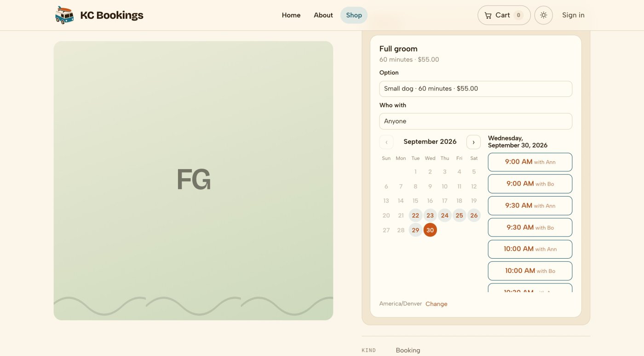Select the 10:00 AM slot with Bo

point(530,271)
